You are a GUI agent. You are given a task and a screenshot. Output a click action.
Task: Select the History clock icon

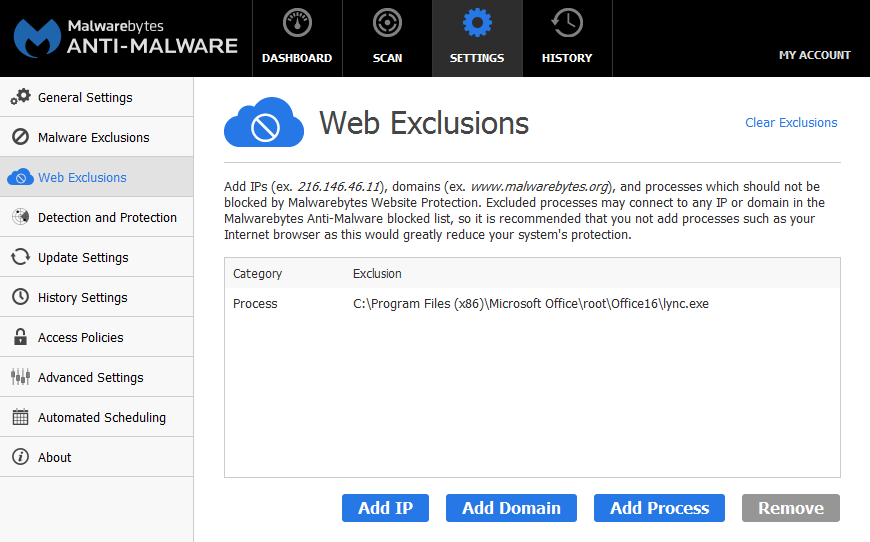[x=567, y=23]
